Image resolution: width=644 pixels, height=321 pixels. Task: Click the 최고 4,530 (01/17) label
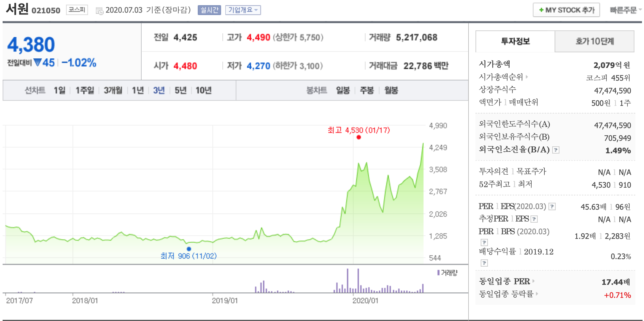click(x=359, y=130)
